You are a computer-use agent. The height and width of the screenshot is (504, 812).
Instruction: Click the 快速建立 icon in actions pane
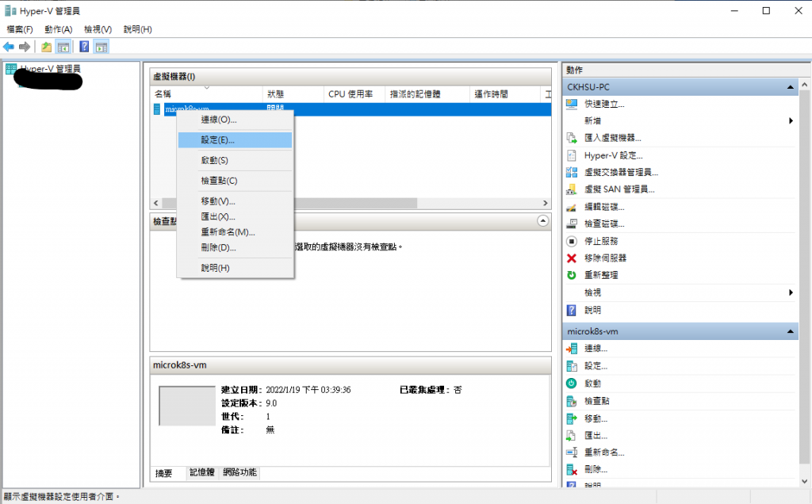click(x=572, y=104)
